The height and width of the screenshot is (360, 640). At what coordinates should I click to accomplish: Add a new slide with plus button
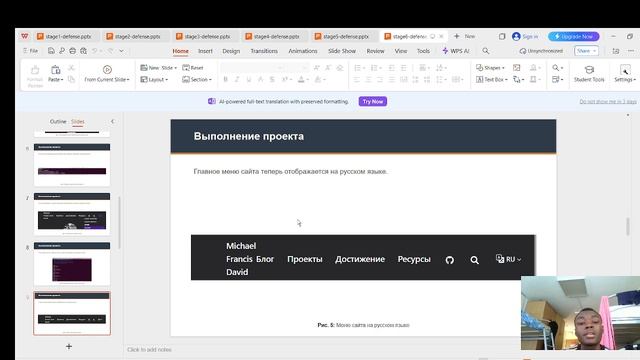pyautogui.click(x=69, y=347)
